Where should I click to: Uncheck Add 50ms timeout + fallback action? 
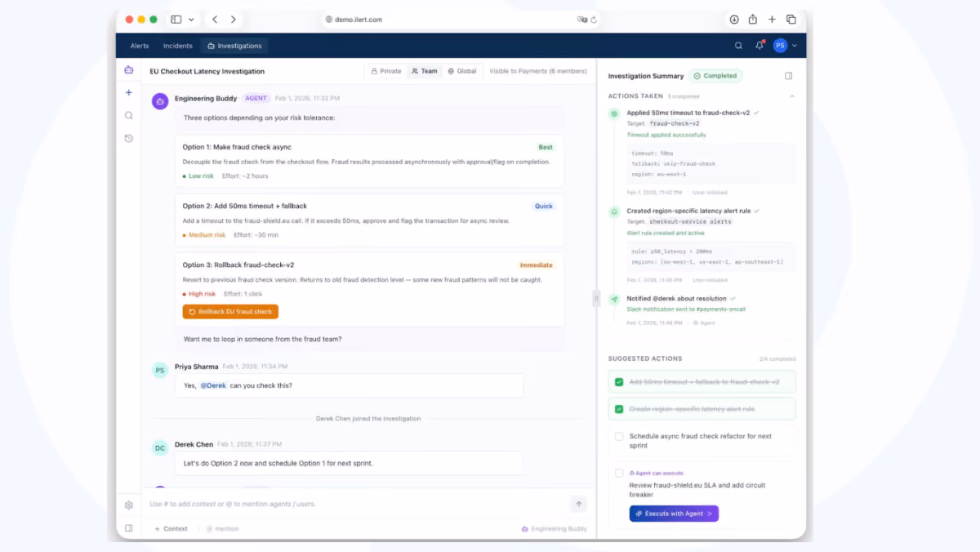pos(619,382)
